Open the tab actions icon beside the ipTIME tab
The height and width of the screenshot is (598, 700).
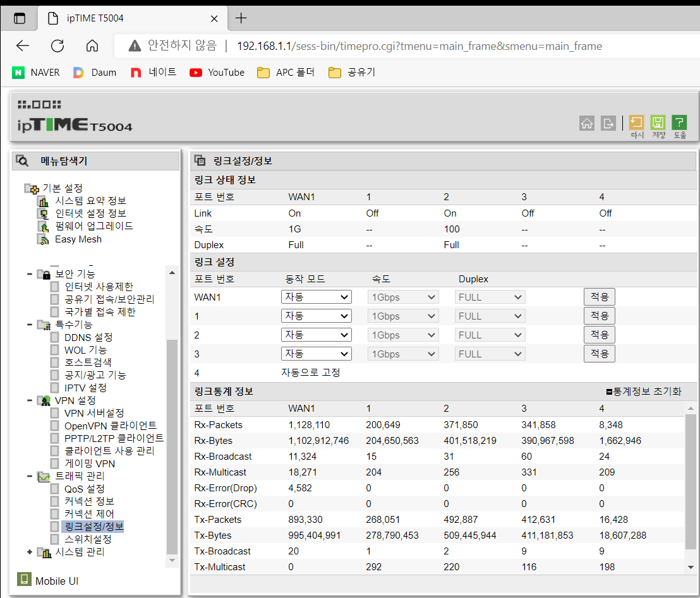[x=20, y=18]
